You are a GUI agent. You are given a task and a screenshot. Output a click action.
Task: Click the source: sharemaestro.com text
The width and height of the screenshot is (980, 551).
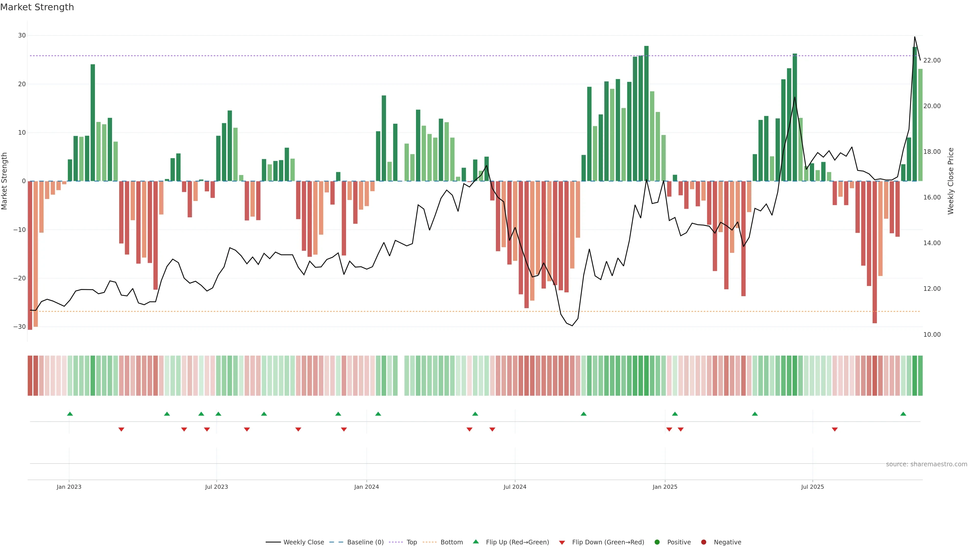926,464
